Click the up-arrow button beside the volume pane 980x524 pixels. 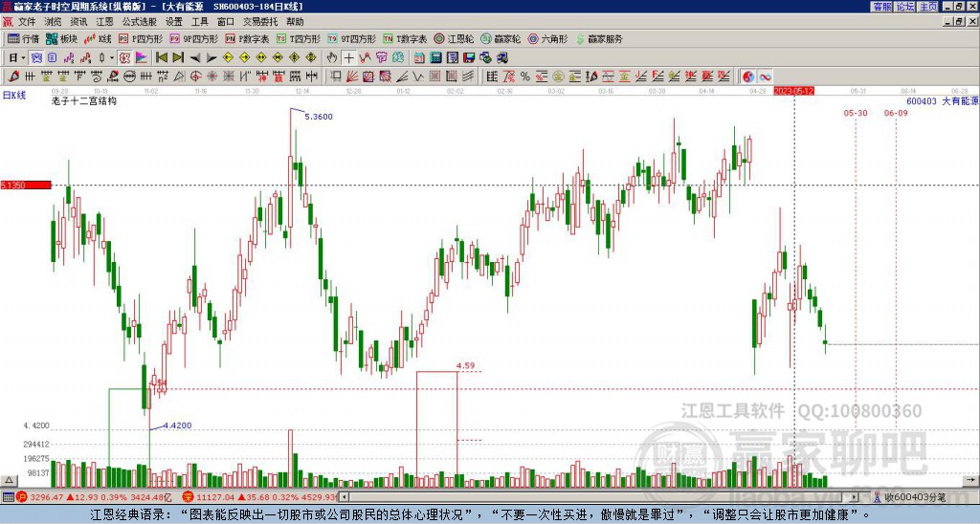pyautogui.click(x=9, y=480)
